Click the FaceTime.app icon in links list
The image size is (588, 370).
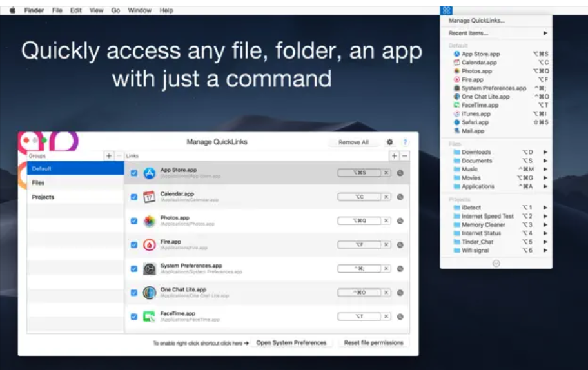coord(149,316)
